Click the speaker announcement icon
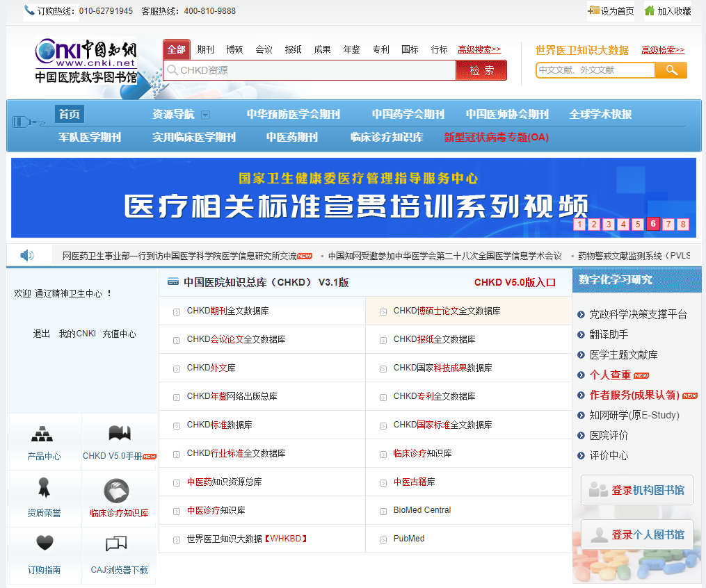The image size is (706, 588). (x=27, y=256)
